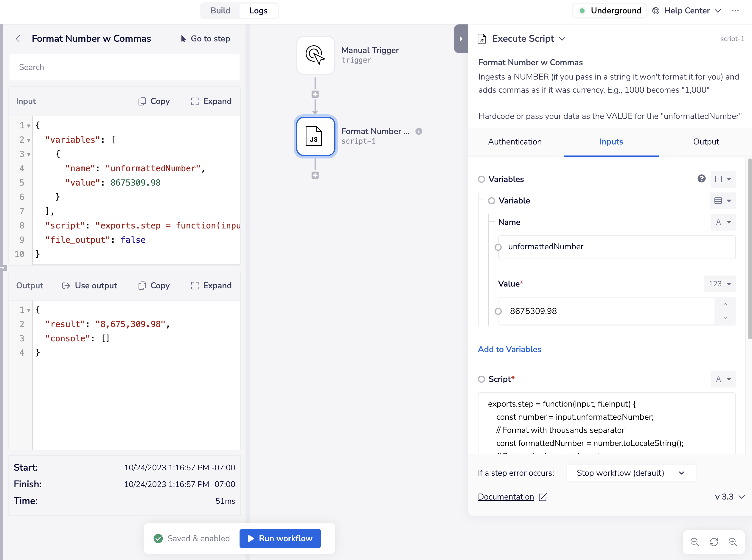Click the back arrow beside Format Number title
The height and width of the screenshot is (560, 752).
(x=18, y=39)
